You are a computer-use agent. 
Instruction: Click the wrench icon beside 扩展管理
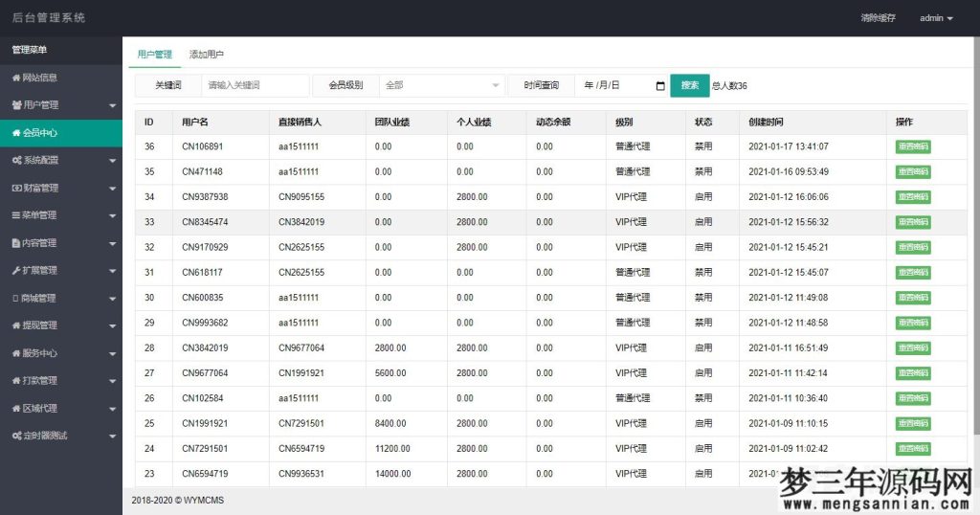pos(16,270)
